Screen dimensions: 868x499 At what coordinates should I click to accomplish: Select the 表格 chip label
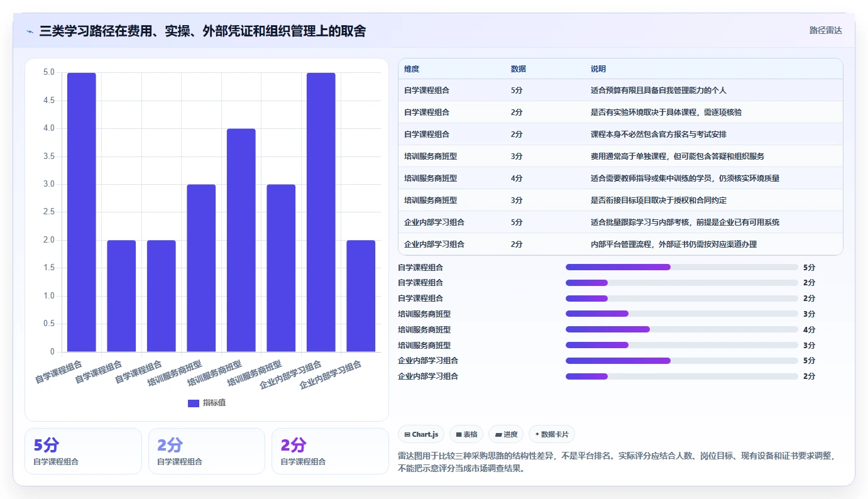(470, 434)
